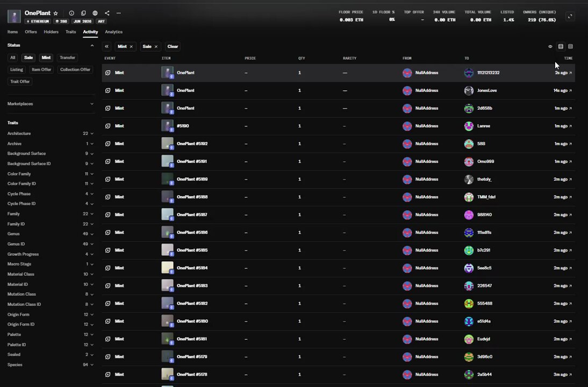Image resolution: width=588 pixels, height=387 pixels.
Task: Click the 219 (76.6%) owners value
Action: (x=541, y=20)
